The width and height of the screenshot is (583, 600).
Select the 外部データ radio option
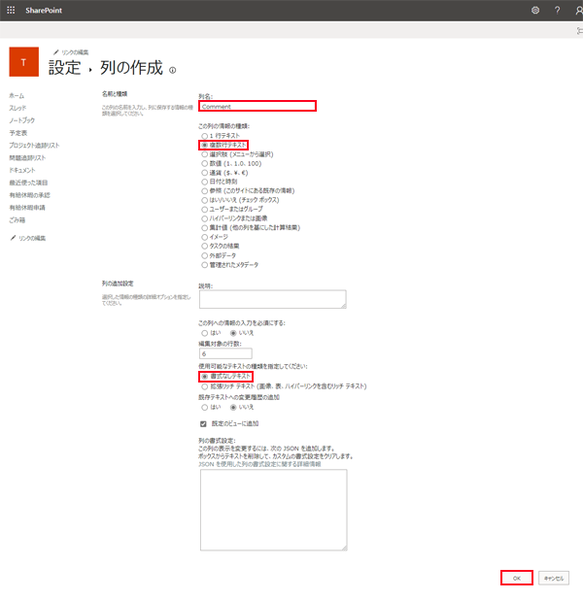[x=205, y=255]
